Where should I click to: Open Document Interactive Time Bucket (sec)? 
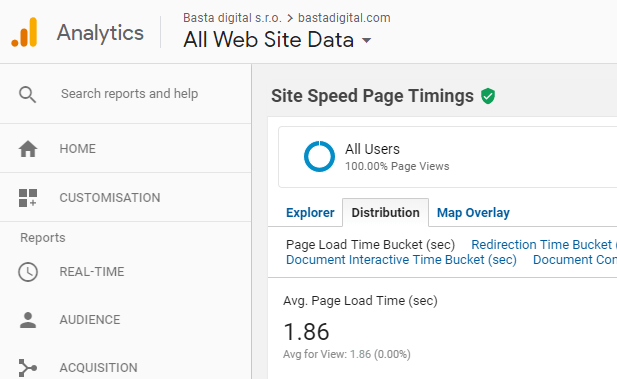point(401,260)
